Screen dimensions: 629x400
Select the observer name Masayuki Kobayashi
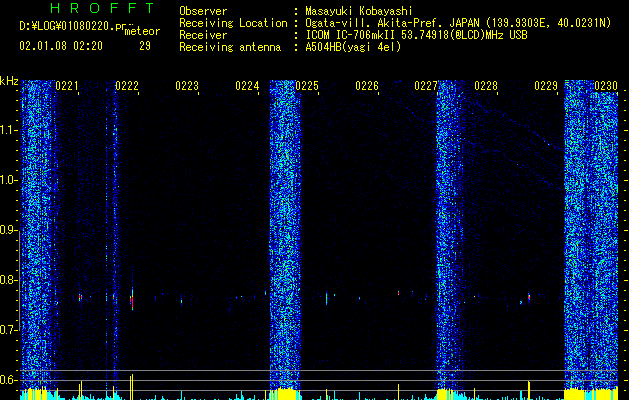click(x=359, y=11)
